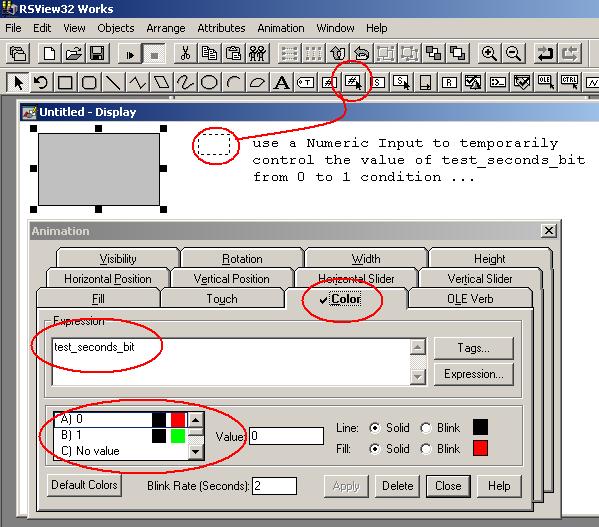Click the Blink Rate seconds field
The width and height of the screenshot is (599, 527).
point(274,486)
